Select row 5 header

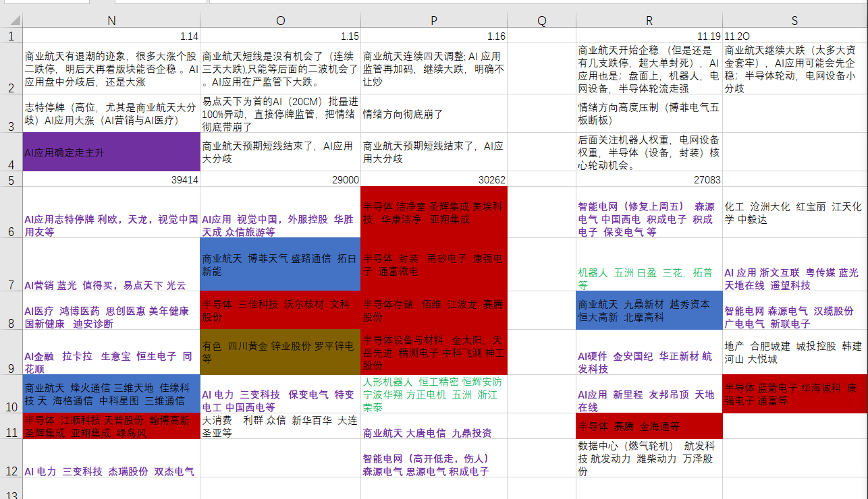coord(11,179)
